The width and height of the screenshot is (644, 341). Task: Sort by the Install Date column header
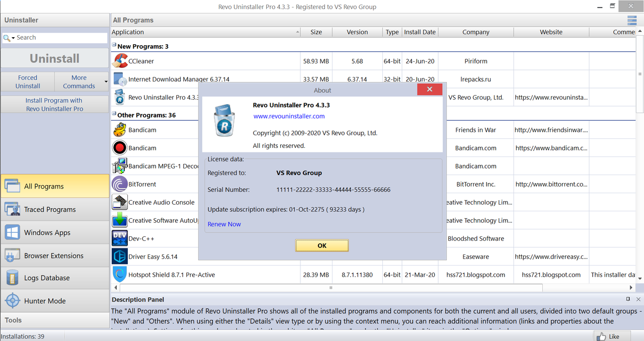click(x=420, y=32)
